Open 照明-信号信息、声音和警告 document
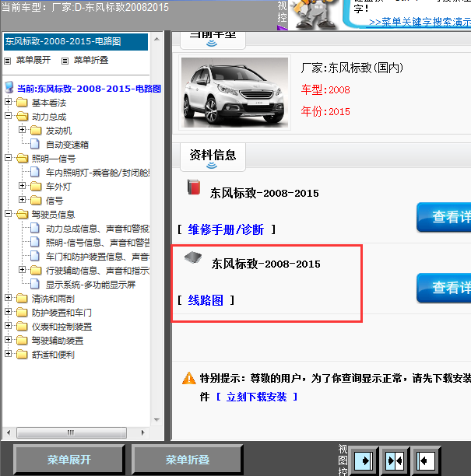 97,243
